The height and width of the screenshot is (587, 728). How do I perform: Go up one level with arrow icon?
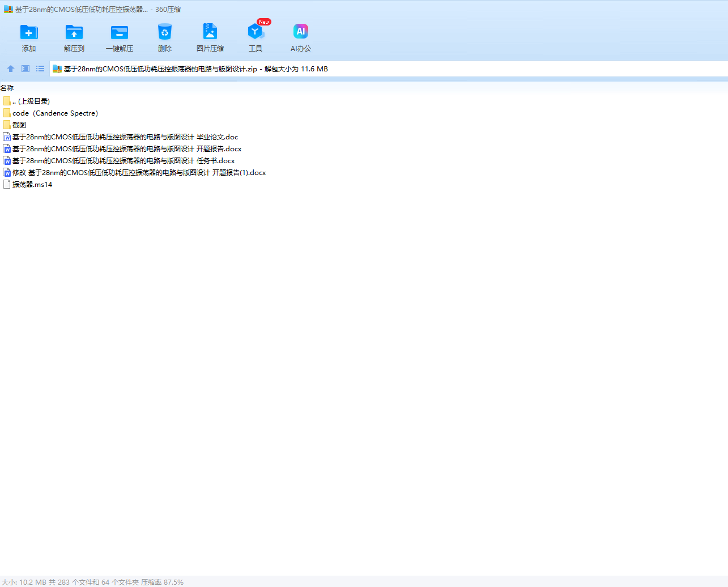[x=11, y=69]
